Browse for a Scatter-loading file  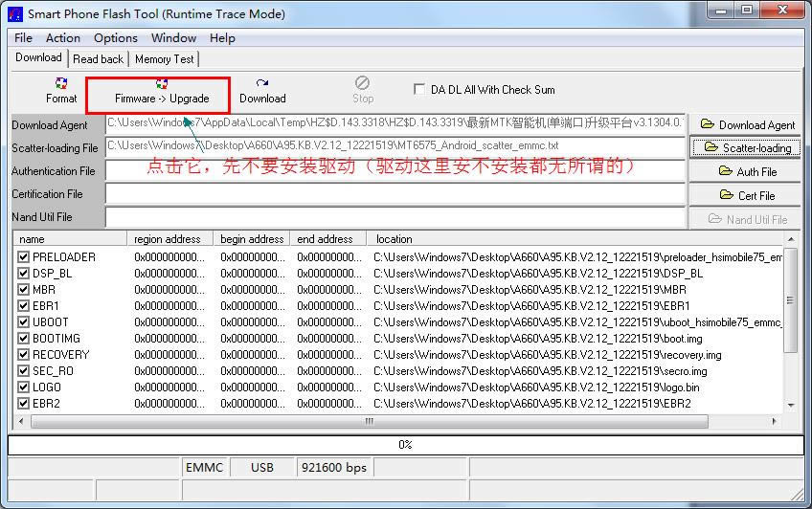click(746, 147)
